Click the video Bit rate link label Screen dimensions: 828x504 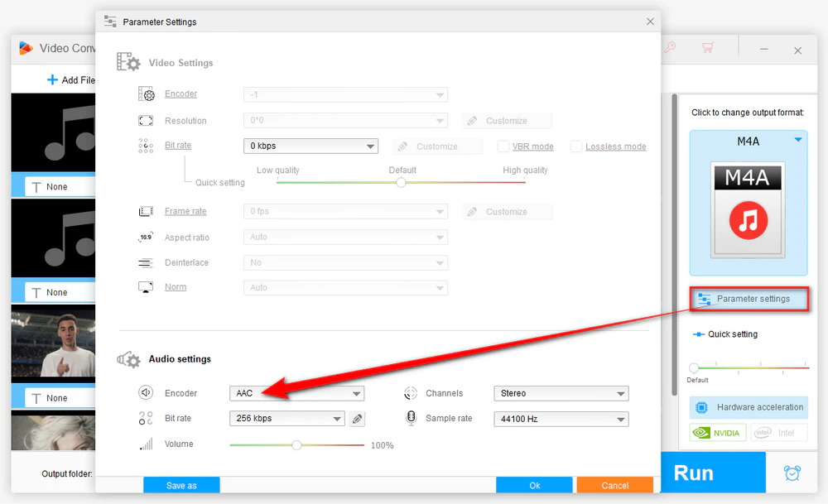(178, 145)
